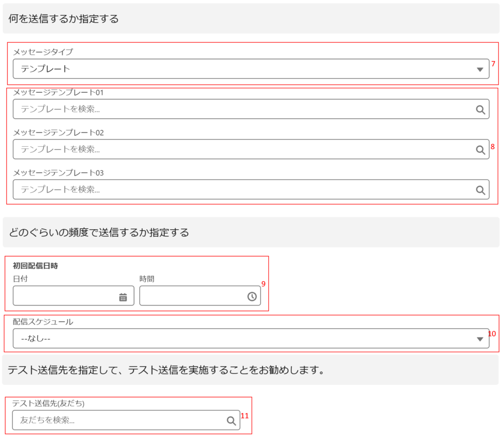
Task: Click the 初回配信日時 label
Action: pyautogui.click(x=35, y=266)
